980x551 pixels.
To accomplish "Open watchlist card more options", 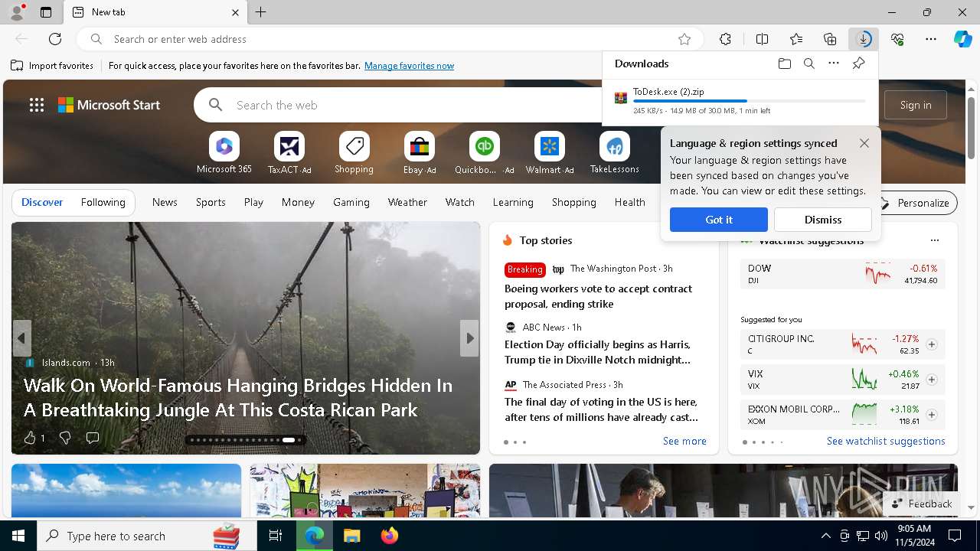I will 934,240.
